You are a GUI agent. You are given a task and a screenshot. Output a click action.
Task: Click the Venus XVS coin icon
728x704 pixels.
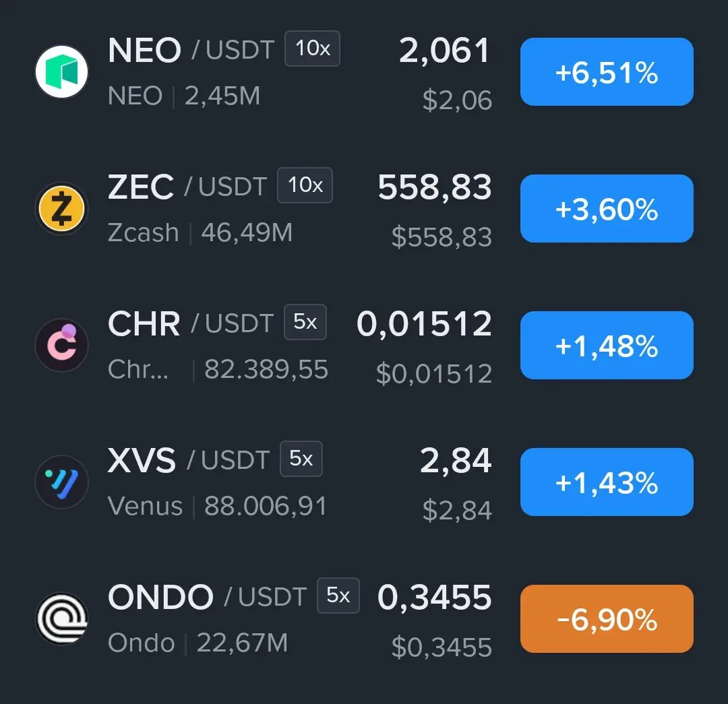pyautogui.click(x=62, y=482)
